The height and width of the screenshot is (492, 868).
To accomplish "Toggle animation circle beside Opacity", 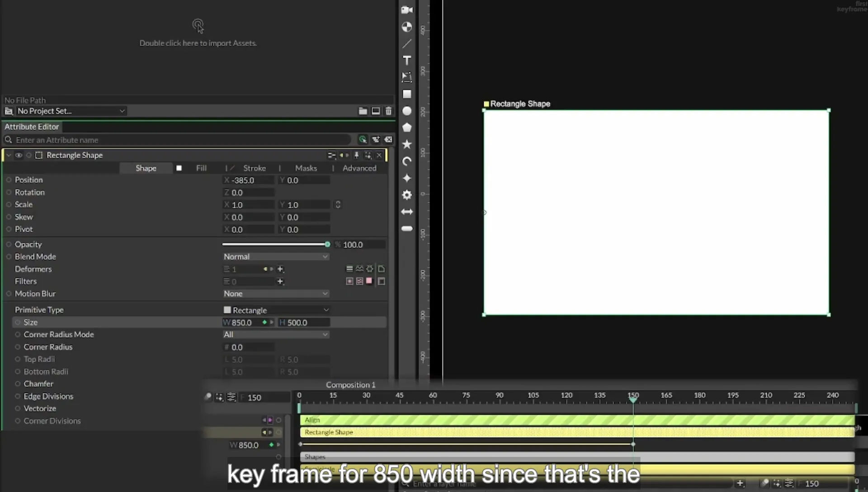I will pyautogui.click(x=9, y=244).
